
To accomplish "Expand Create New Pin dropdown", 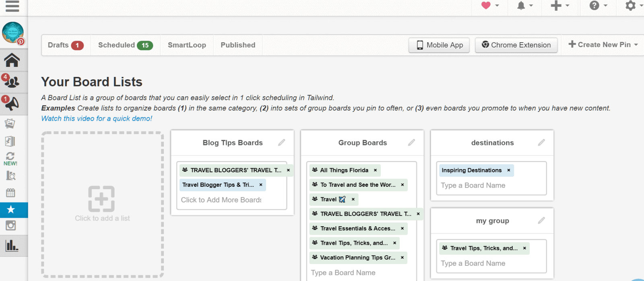I will 603,45.
